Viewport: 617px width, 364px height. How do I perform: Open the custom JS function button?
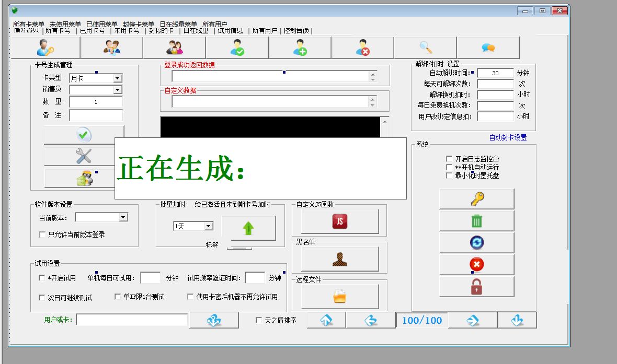[x=339, y=221]
